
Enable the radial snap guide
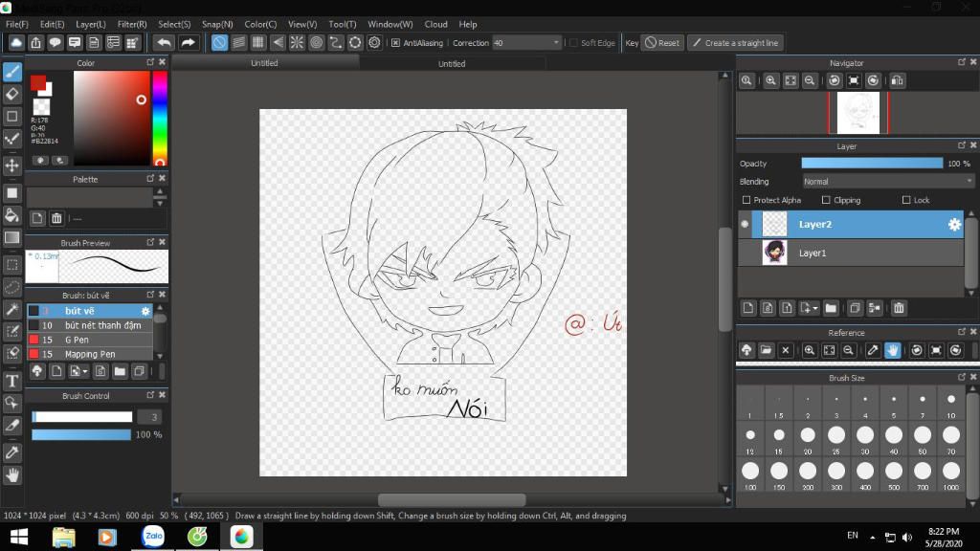(297, 42)
